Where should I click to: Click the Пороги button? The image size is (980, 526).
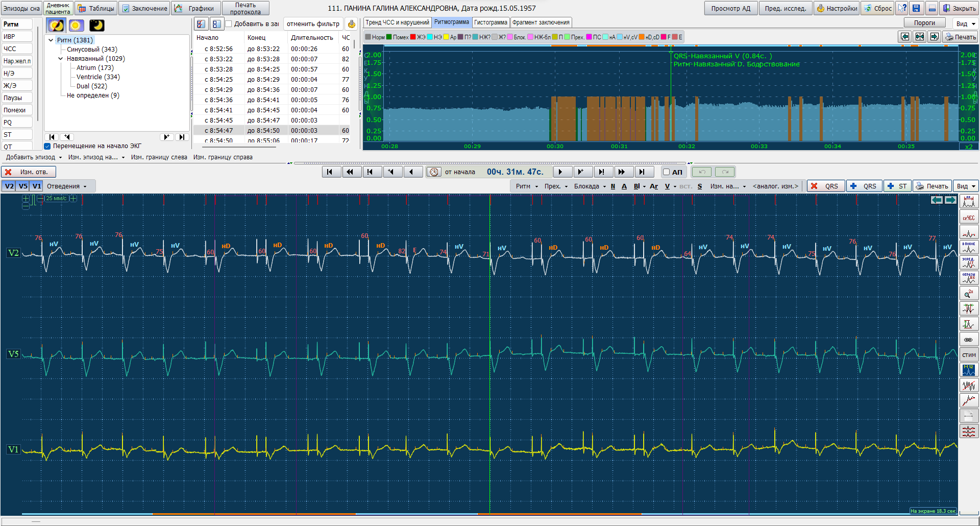pyautogui.click(x=924, y=23)
